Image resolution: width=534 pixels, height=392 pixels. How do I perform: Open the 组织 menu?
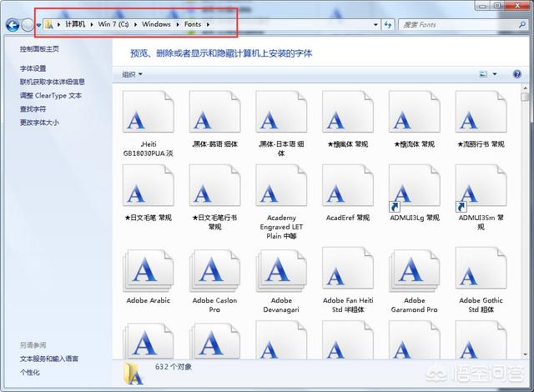click(132, 74)
